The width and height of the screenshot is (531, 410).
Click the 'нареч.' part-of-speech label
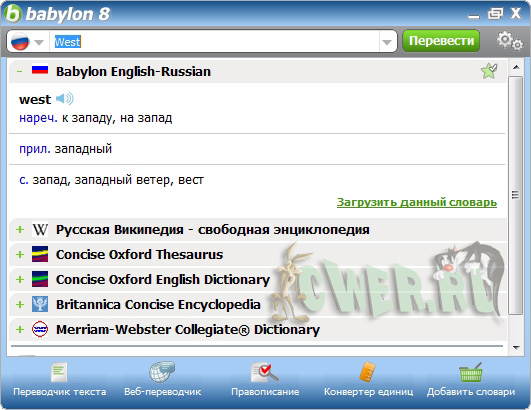click(x=38, y=118)
